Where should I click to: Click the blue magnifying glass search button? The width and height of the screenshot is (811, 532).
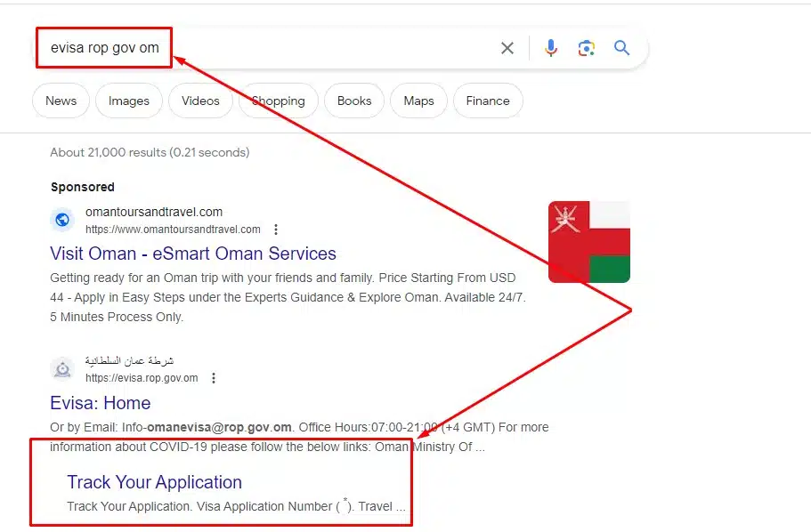(x=621, y=48)
